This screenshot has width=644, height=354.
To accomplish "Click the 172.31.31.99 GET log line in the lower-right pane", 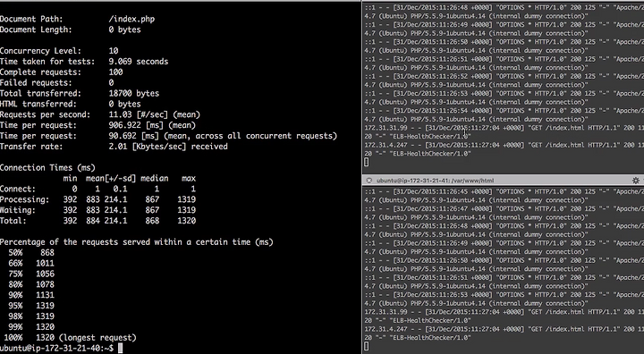I will 504,316.
